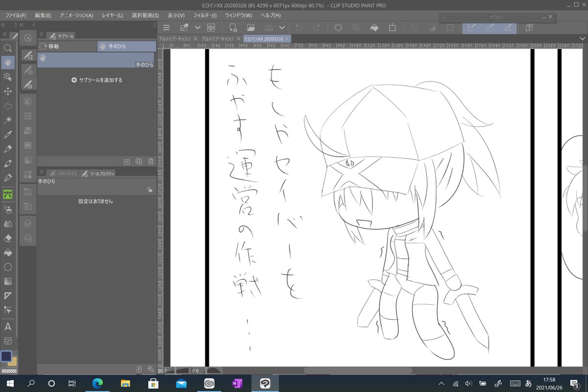Select the Balloon panel layout tool

8,341
